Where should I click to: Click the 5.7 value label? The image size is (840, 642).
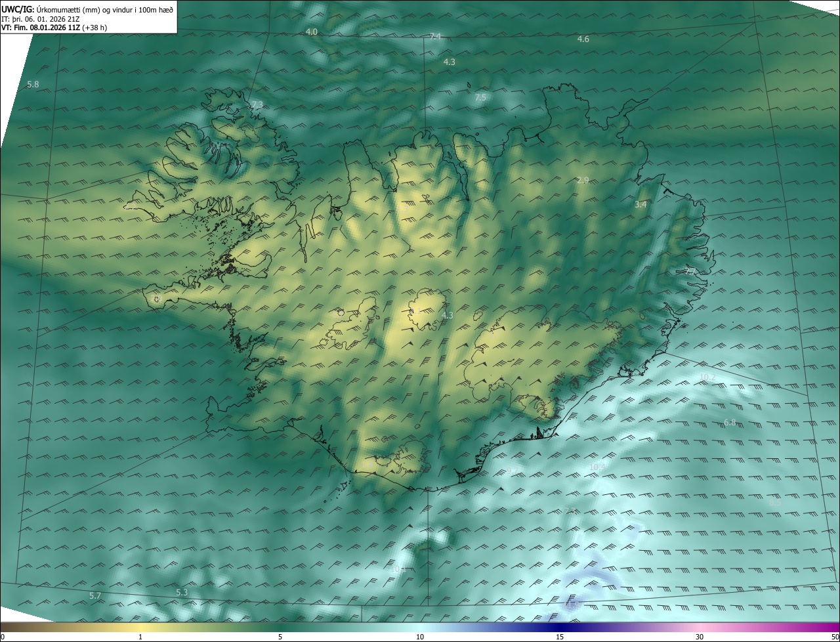[x=95, y=595]
